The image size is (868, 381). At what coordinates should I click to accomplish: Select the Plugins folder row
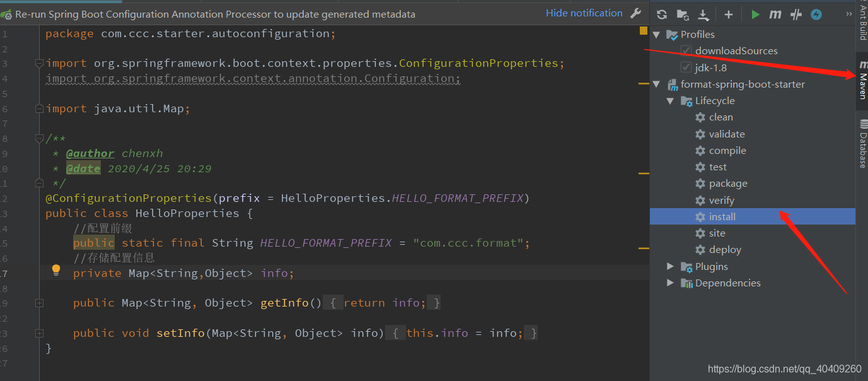point(712,266)
